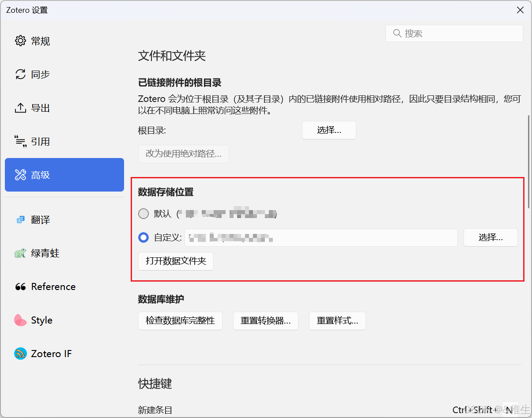This screenshot has height=418, width=532.
Task: Select the 高级 settings pane
Action: 64,175
